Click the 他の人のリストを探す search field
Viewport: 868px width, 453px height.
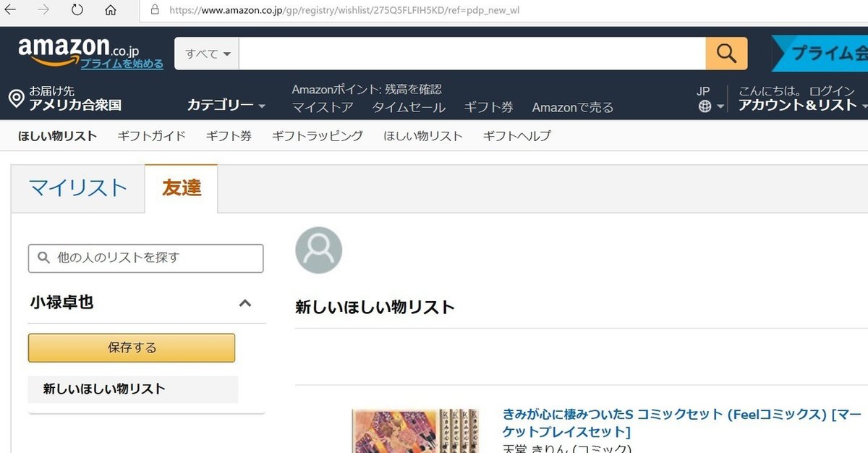(146, 258)
